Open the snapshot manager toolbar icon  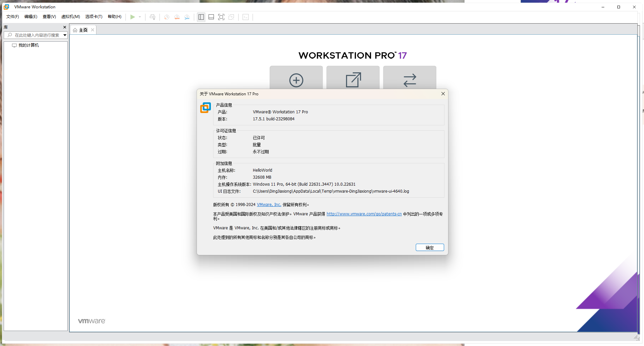pos(187,17)
